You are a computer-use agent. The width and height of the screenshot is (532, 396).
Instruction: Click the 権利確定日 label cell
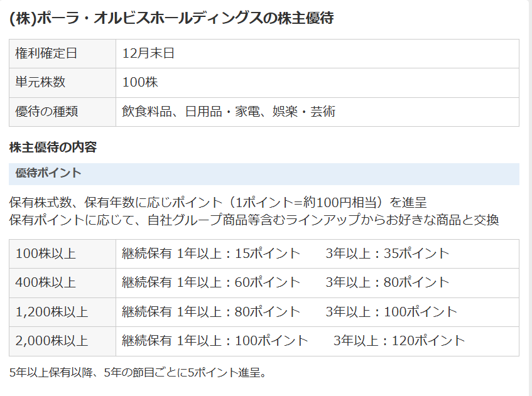coord(46,53)
